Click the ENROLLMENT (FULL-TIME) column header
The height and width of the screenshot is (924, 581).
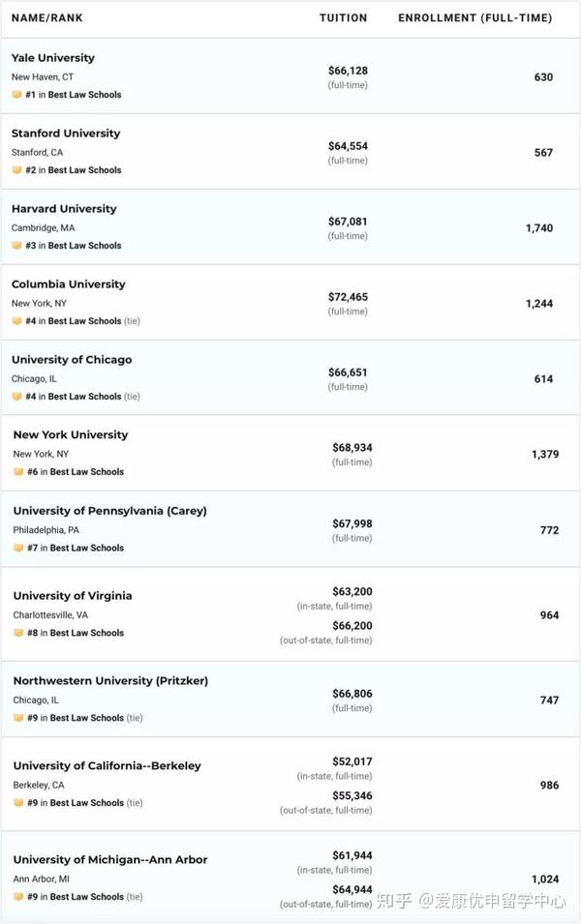(475, 18)
